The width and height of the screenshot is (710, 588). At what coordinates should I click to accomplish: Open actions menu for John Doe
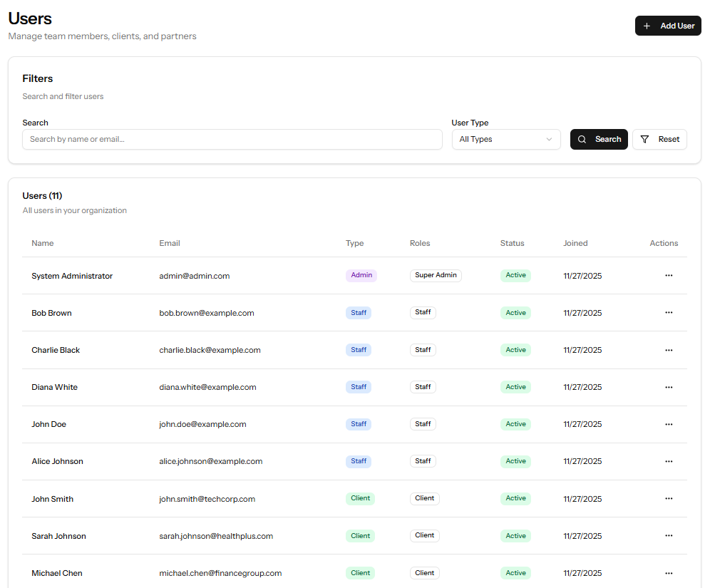[x=669, y=424]
